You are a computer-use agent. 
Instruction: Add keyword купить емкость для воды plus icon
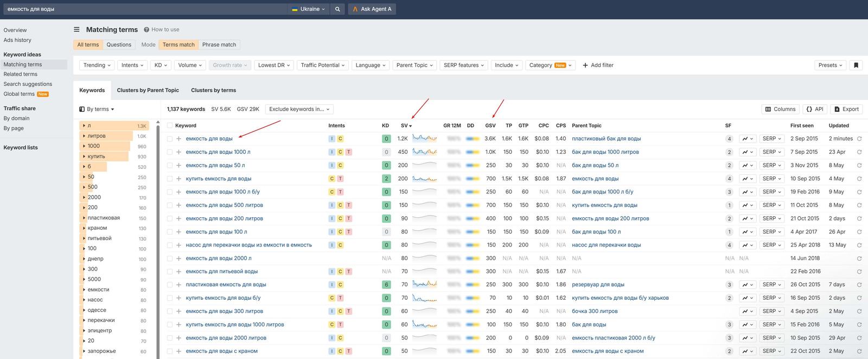point(178,179)
